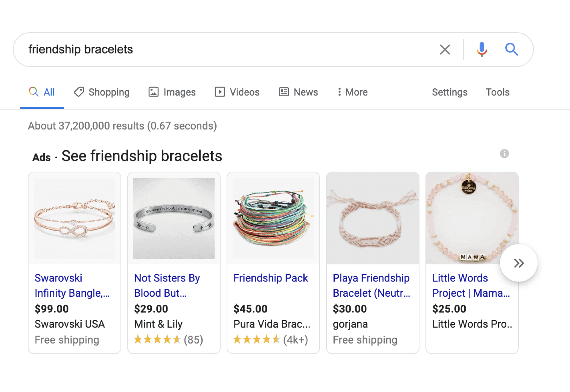This screenshot has height=392, width=570.
Task: Open the Friendship Pack product link
Action: 270,278
